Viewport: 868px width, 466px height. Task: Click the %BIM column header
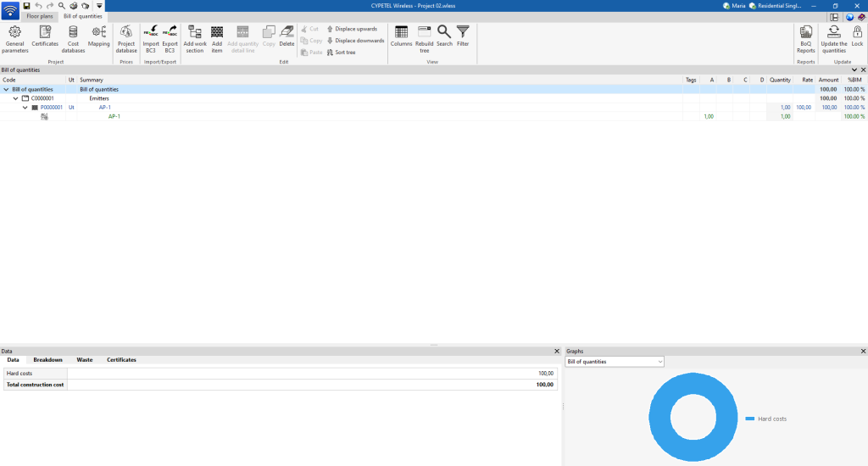[854, 80]
